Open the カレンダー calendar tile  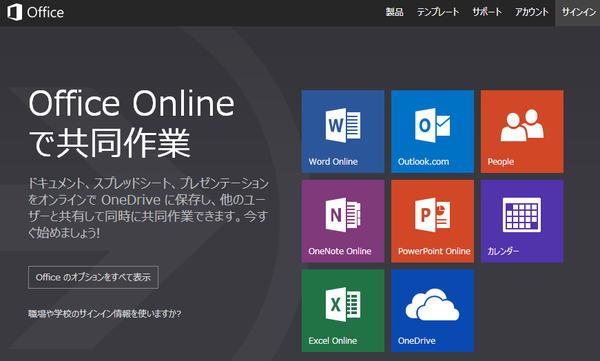click(522, 221)
